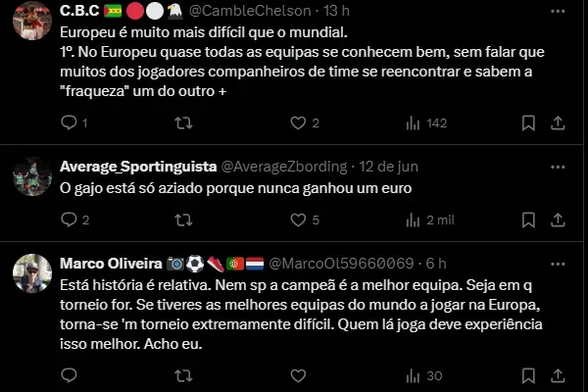Screen dimensions: 588x392
Task: Open view count on Average_Sportinguista's tweet
Action: tap(415, 220)
